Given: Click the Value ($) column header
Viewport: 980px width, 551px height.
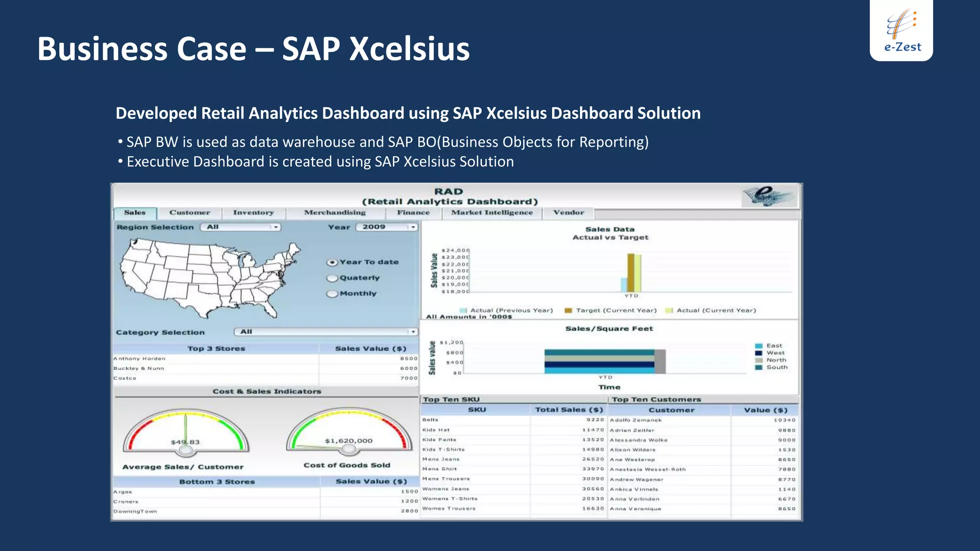Looking at the screenshot, I should 766,410.
